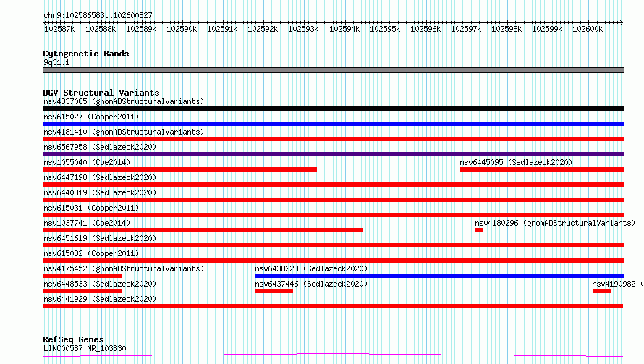Open variant label nsv1055040 (Coe2014)
This screenshot has width=644, height=364.
coord(87,162)
